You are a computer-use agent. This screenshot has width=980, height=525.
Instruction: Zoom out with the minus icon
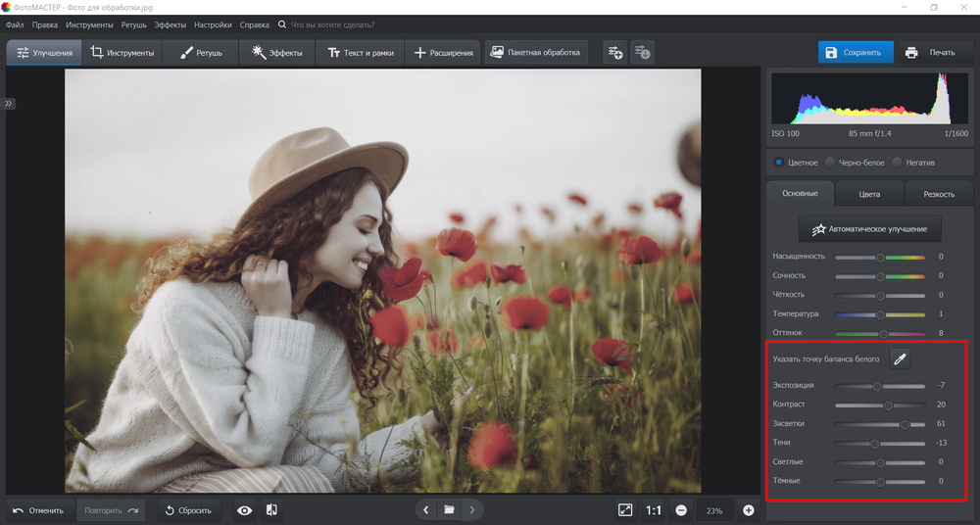(x=680, y=510)
